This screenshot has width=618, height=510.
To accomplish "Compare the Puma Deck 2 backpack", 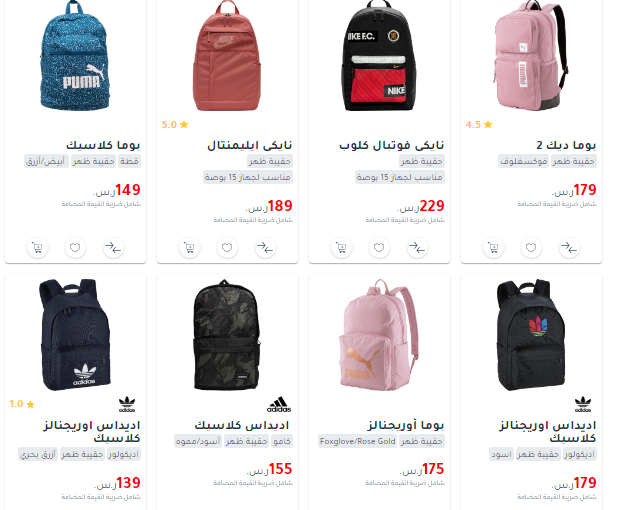I will click(569, 248).
